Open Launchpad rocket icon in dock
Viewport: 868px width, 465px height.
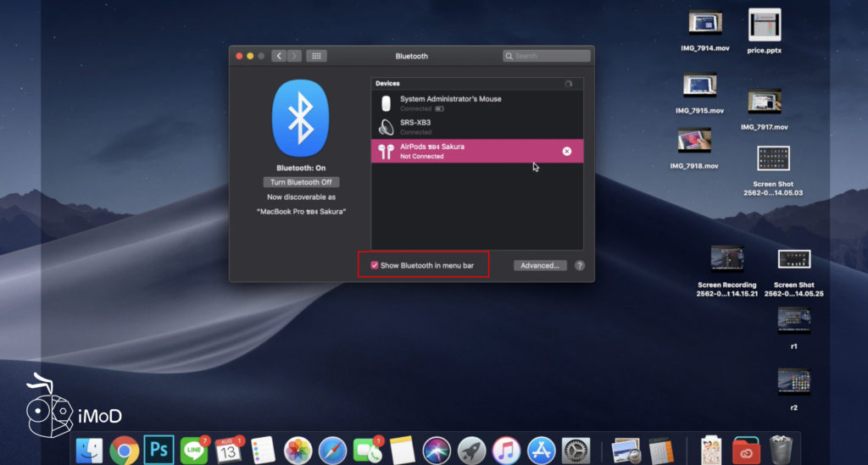[471, 451]
